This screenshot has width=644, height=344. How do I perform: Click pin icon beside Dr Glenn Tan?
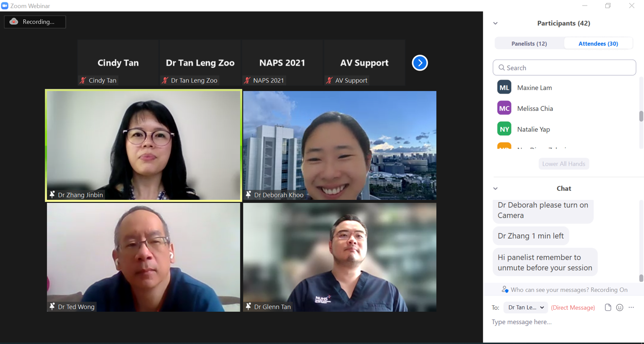[248, 307]
